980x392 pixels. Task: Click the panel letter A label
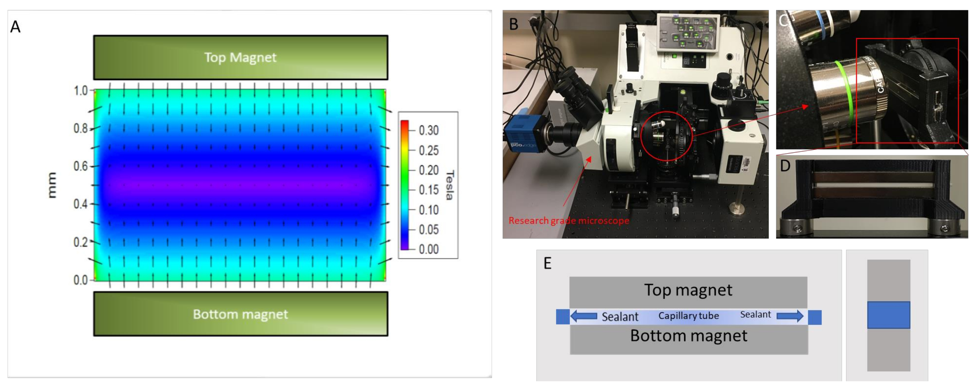point(15,27)
